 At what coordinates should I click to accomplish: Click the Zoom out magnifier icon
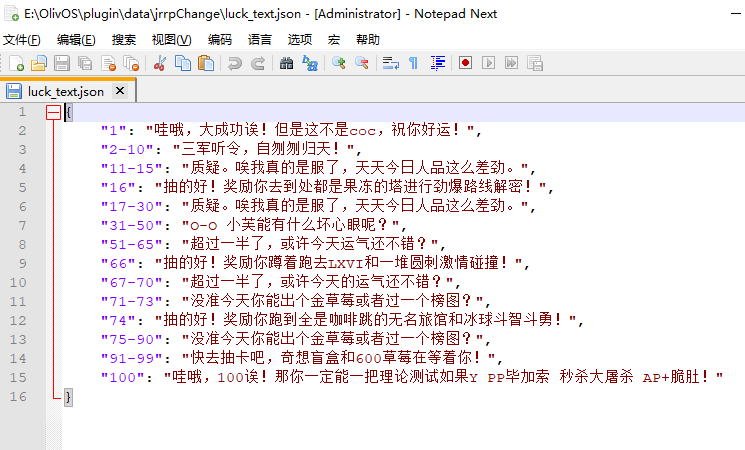click(362, 63)
